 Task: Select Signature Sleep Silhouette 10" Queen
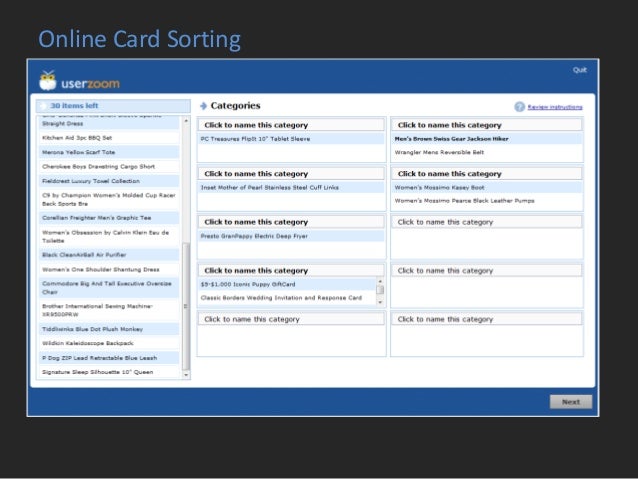(109, 372)
